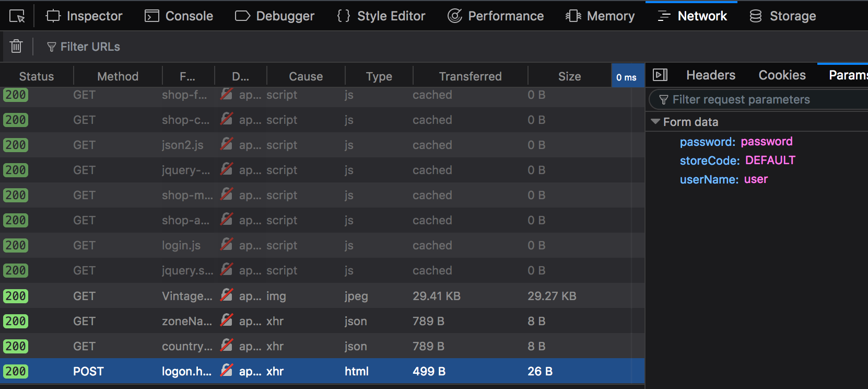Open the Style Editor tab

pos(381,16)
